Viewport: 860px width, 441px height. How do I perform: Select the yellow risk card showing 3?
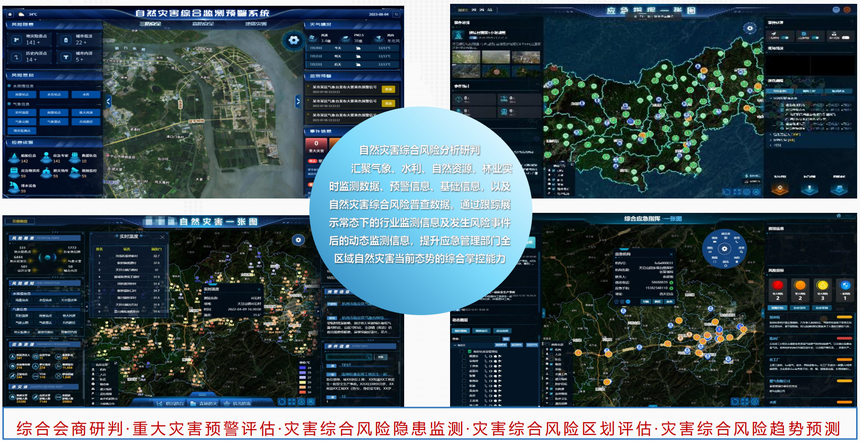click(822, 289)
